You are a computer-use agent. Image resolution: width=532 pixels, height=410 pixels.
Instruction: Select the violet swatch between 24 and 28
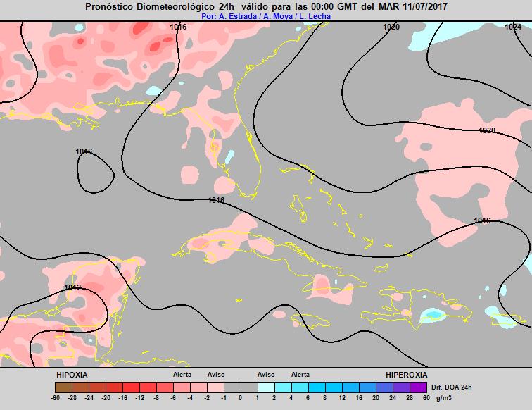(x=401, y=387)
